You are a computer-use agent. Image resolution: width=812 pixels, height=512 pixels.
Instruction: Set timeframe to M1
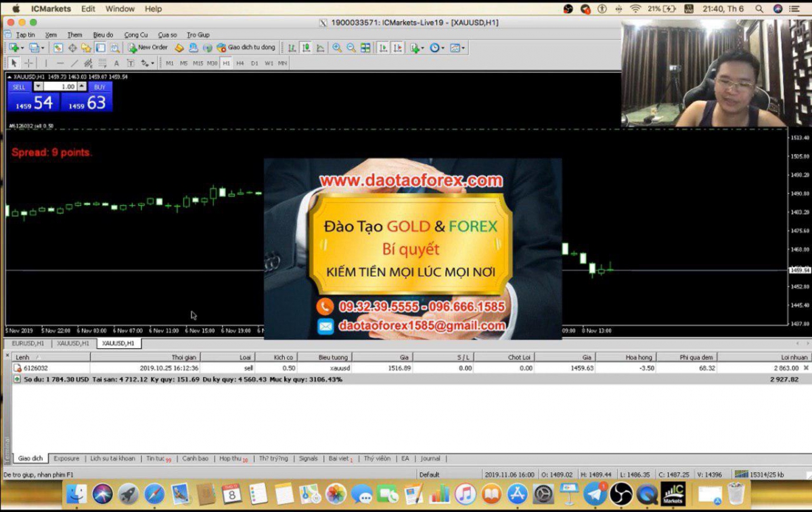[x=170, y=63]
